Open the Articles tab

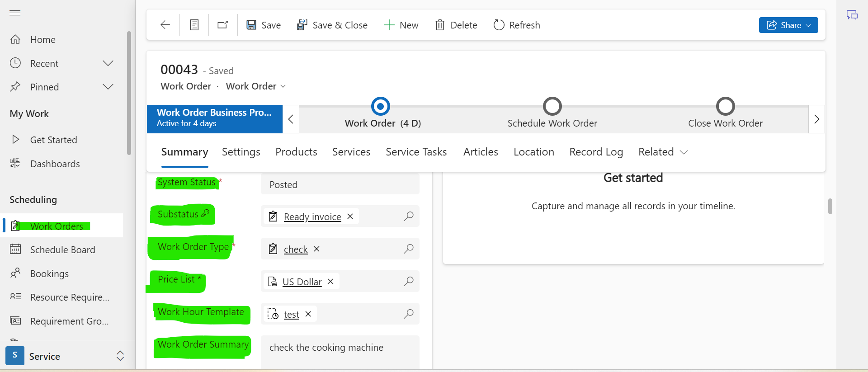pos(481,152)
